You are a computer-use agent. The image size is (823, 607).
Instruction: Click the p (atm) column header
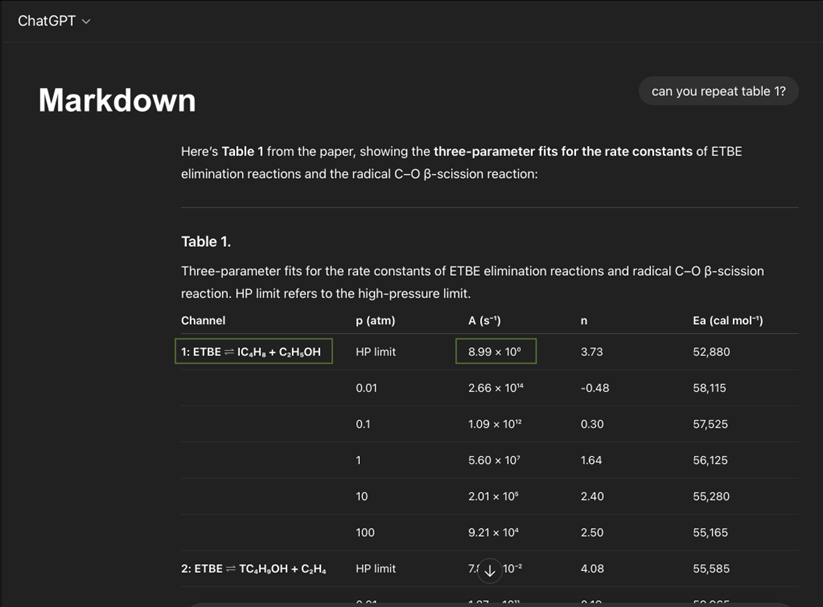(x=375, y=320)
